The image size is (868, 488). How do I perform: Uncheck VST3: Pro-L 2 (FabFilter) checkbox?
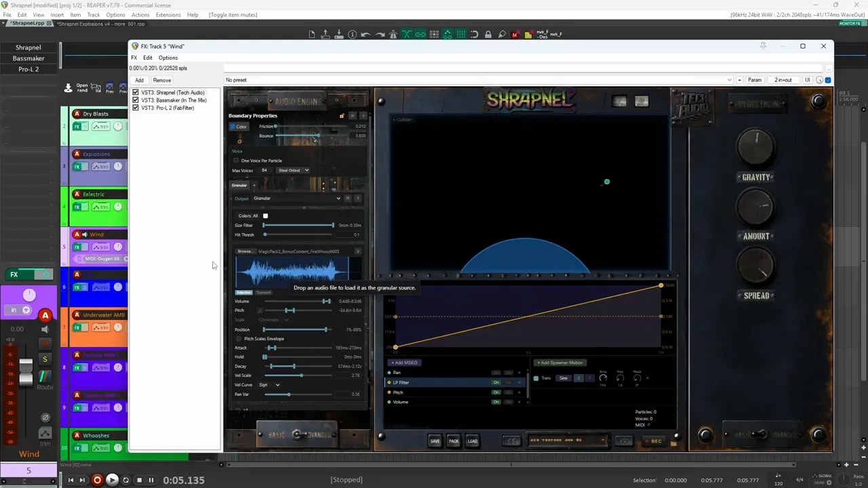tap(136, 108)
